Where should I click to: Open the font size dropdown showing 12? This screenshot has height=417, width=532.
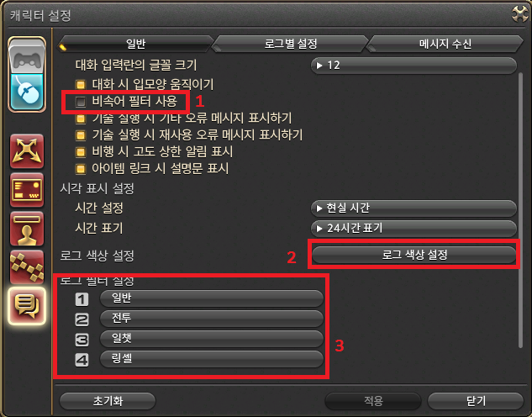[x=413, y=65]
